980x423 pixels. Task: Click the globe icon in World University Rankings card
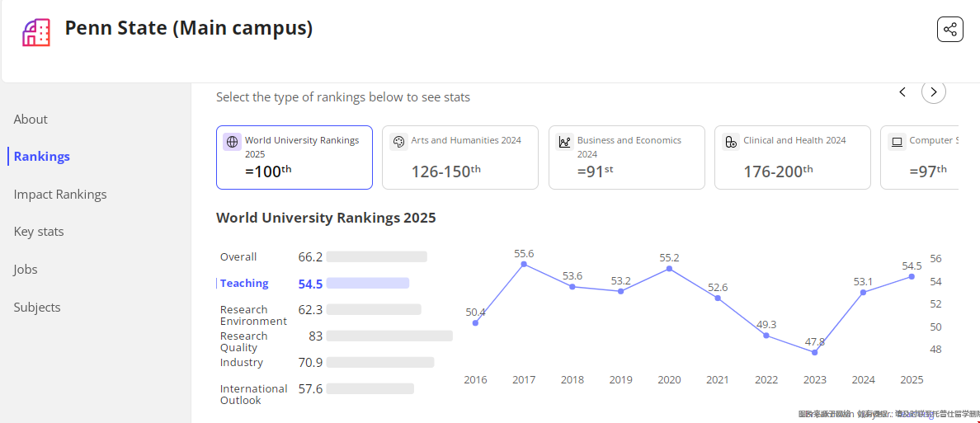(232, 142)
